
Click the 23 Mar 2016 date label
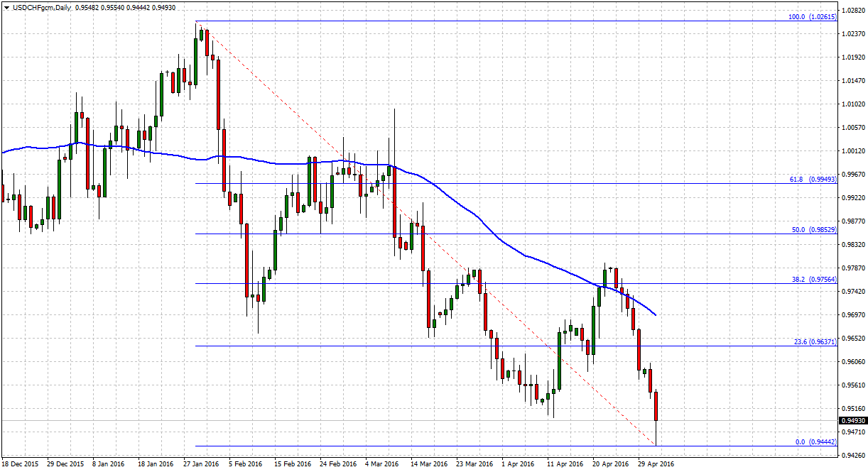tap(474, 464)
